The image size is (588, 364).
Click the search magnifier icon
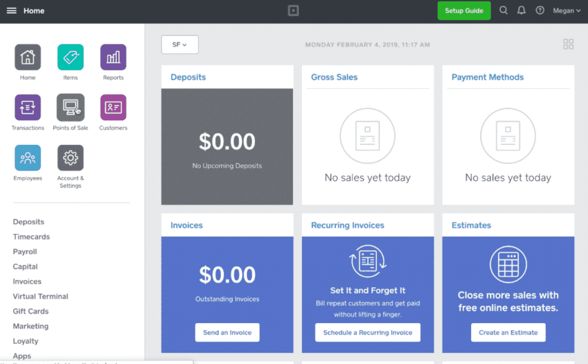(x=504, y=10)
